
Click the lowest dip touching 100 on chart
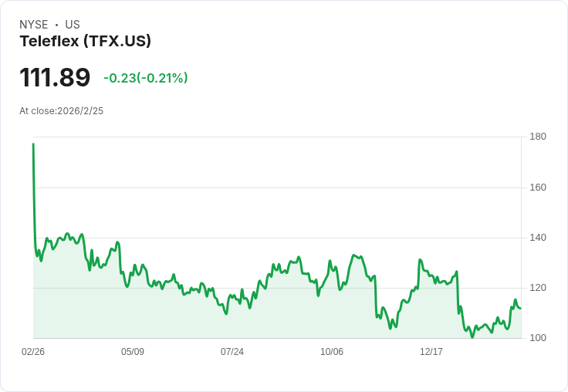[472, 337]
